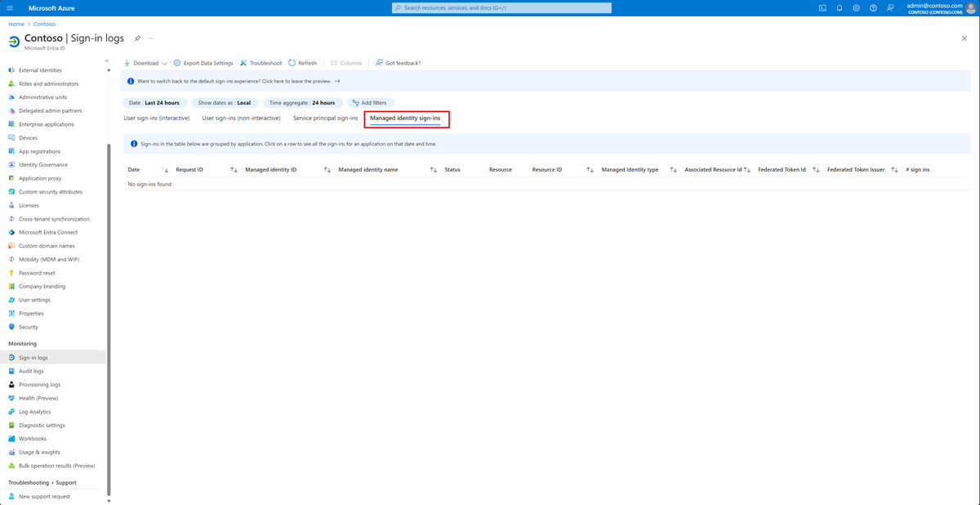Screen dimensions: 980x505
Task: Open Cross-tenant synchronization in the sidebar
Action: click(x=53, y=219)
